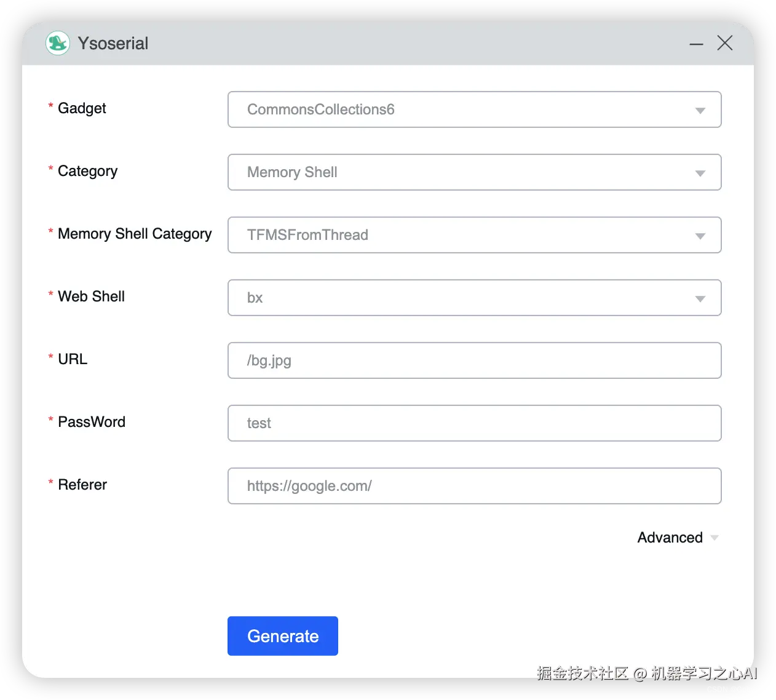The height and width of the screenshot is (700, 776).
Task: Toggle the Advanced options text
Action: tap(670, 538)
